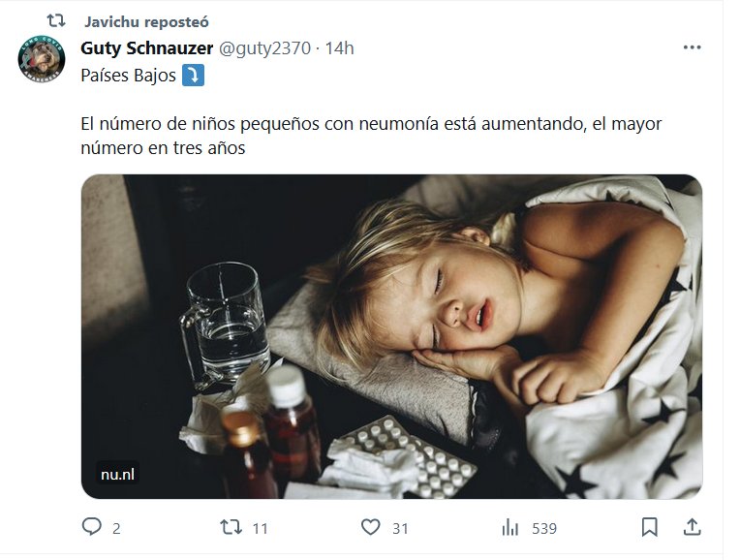
Task: Bookmark this tweet
Action: coord(650,527)
